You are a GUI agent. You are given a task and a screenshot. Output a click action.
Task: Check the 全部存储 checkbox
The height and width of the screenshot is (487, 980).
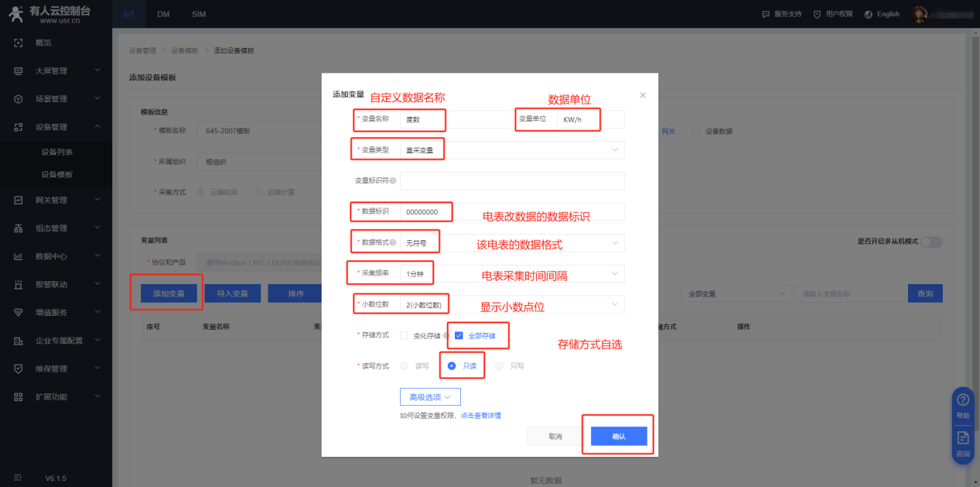coord(459,335)
